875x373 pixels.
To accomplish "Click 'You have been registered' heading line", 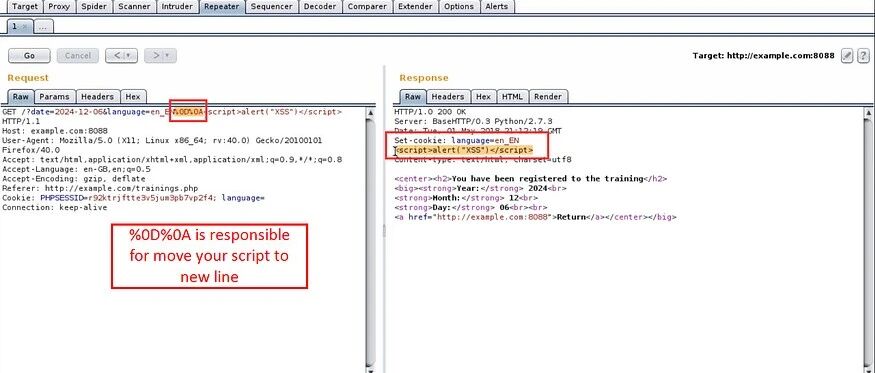I will [x=531, y=179].
